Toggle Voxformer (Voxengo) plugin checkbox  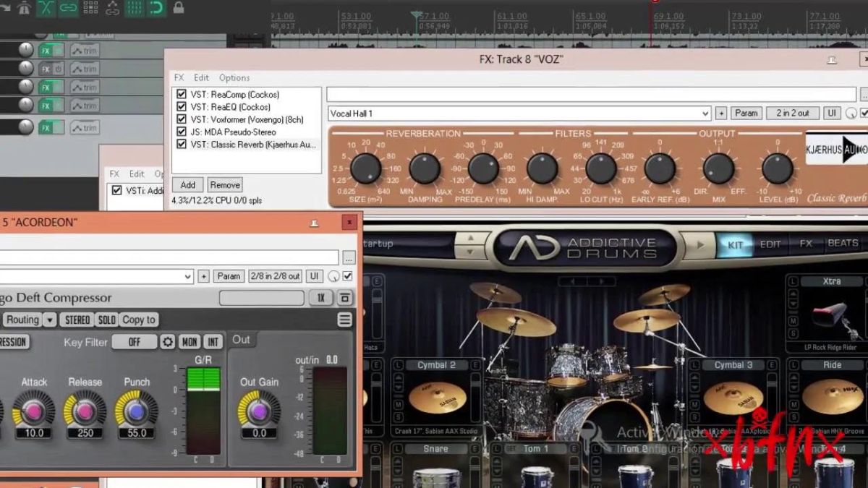coord(182,119)
